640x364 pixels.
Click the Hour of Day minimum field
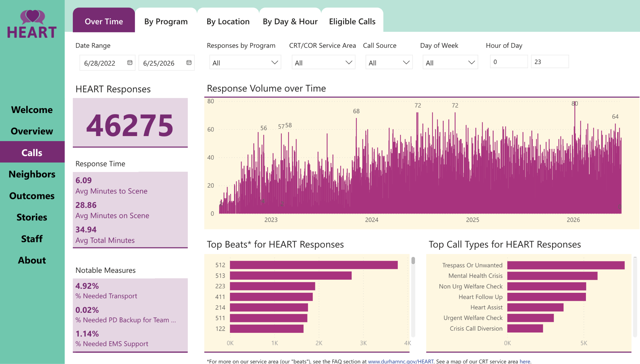click(509, 61)
